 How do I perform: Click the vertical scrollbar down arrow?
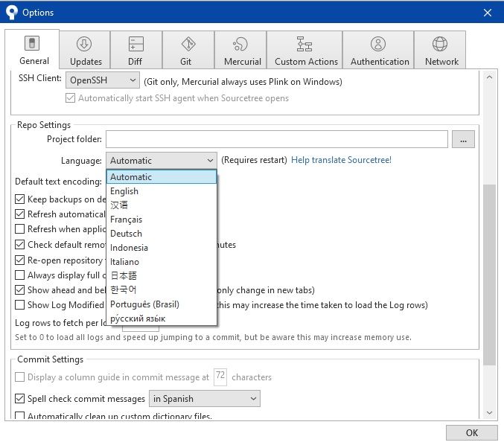490,413
